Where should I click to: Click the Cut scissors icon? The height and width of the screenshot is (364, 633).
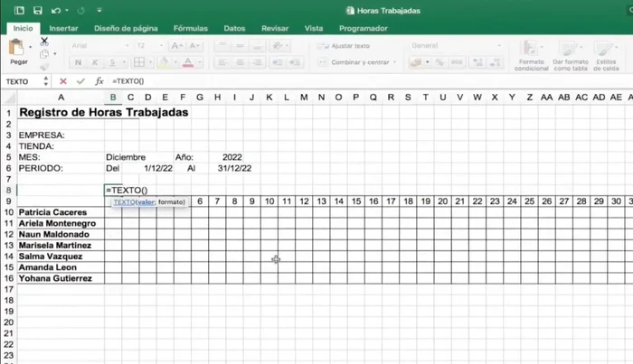pyautogui.click(x=44, y=41)
